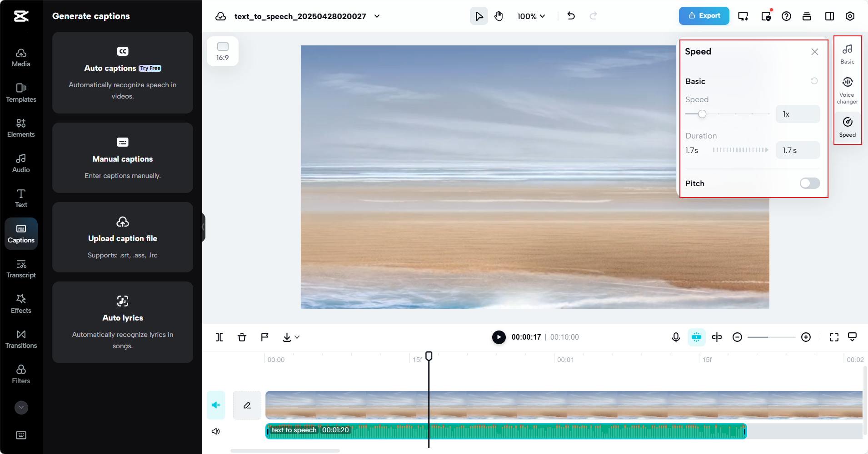The image size is (868, 454).
Task: Open settings hexagon icon
Action: tap(850, 16)
